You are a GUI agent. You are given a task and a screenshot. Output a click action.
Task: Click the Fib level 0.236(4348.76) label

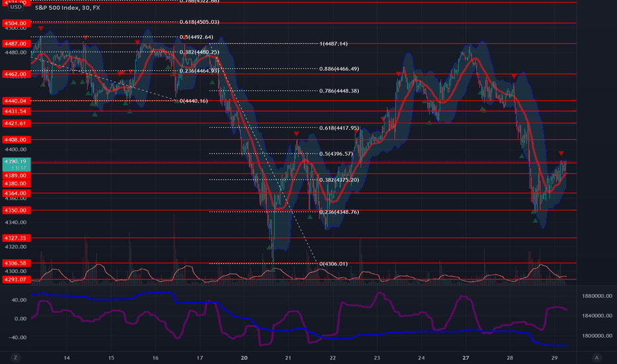[339, 212]
